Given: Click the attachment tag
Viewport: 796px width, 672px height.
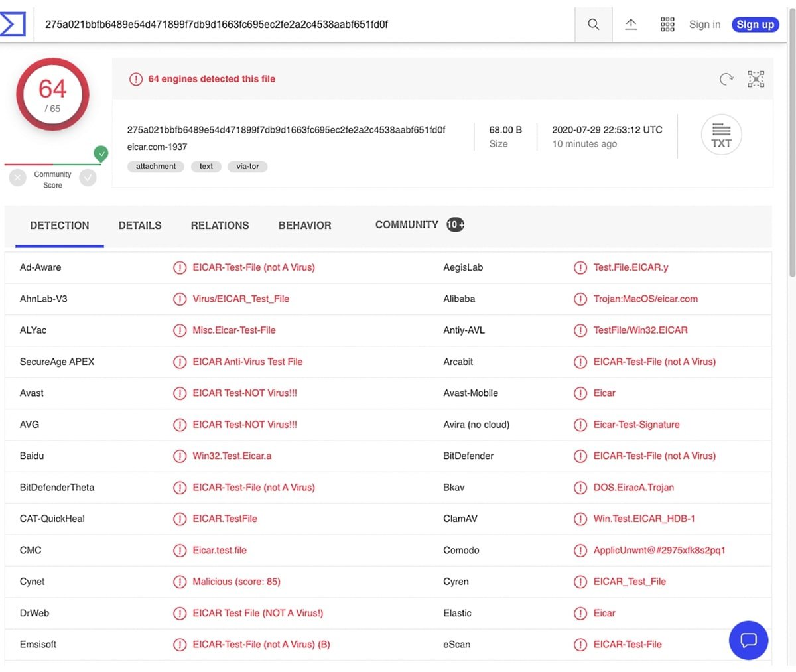Looking at the screenshot, I should [156, 167].
